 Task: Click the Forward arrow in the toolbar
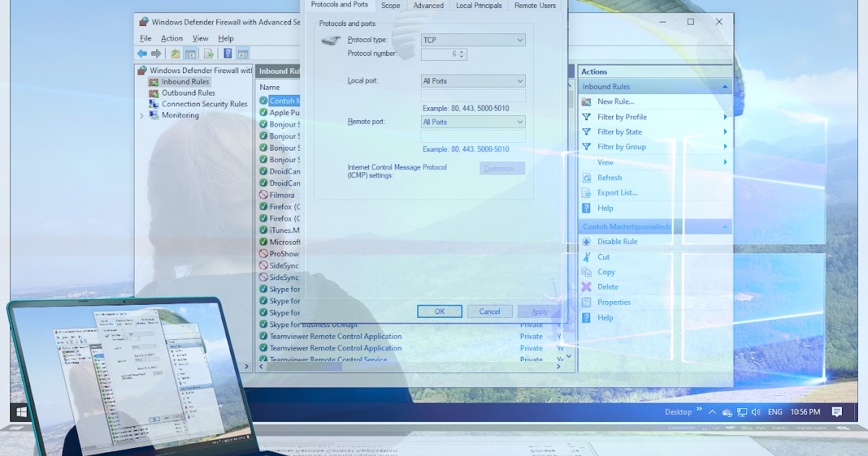pyautogui.click(x=156, y=54)
